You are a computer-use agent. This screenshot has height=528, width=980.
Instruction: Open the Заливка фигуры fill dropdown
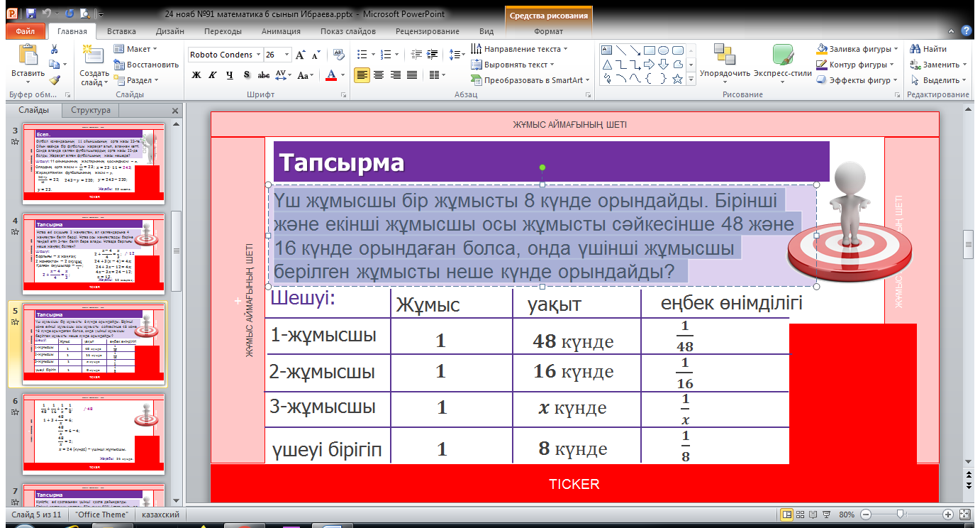point(857,49)
